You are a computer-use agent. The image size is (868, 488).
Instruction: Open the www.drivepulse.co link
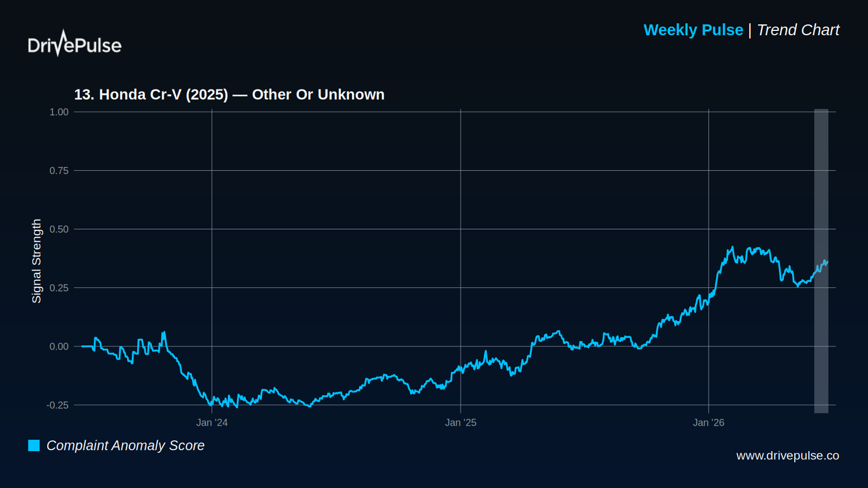(788, 456)
